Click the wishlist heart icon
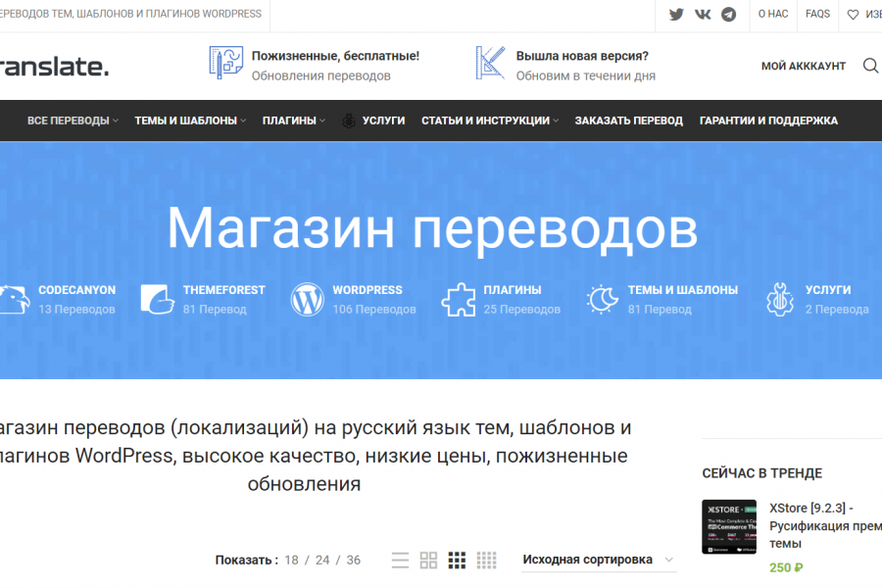882x588 pixels. pyautogui.click(x=853, y=15)
